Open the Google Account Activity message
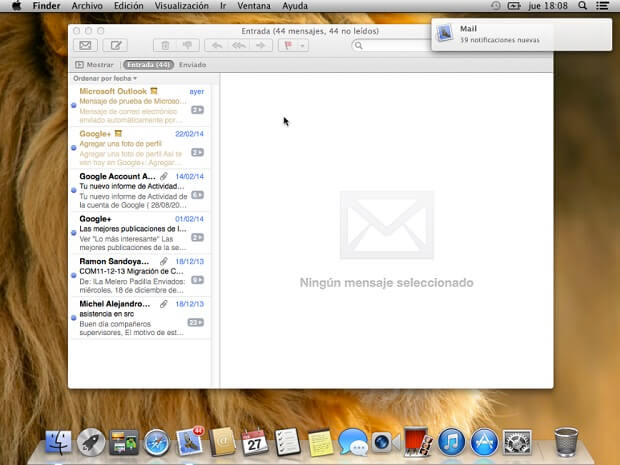 click(x=140, y=191)
